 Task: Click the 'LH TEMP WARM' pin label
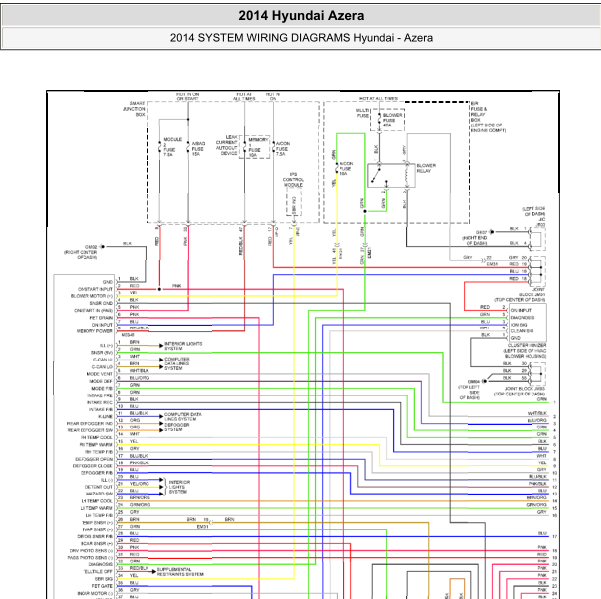coord(97,508)
